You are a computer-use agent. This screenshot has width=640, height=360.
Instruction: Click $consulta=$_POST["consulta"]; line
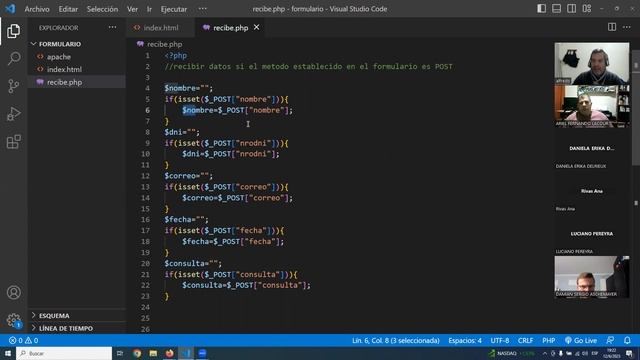246,285
